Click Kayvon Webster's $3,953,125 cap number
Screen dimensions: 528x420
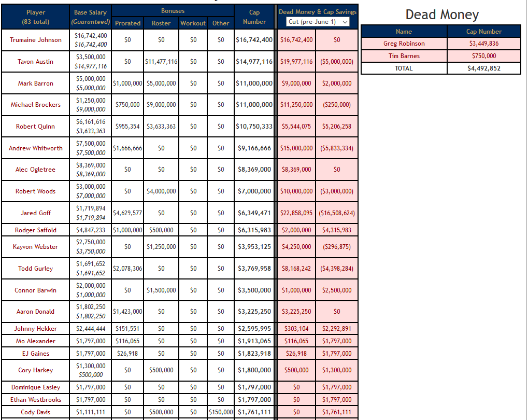(x=254, y=247)
